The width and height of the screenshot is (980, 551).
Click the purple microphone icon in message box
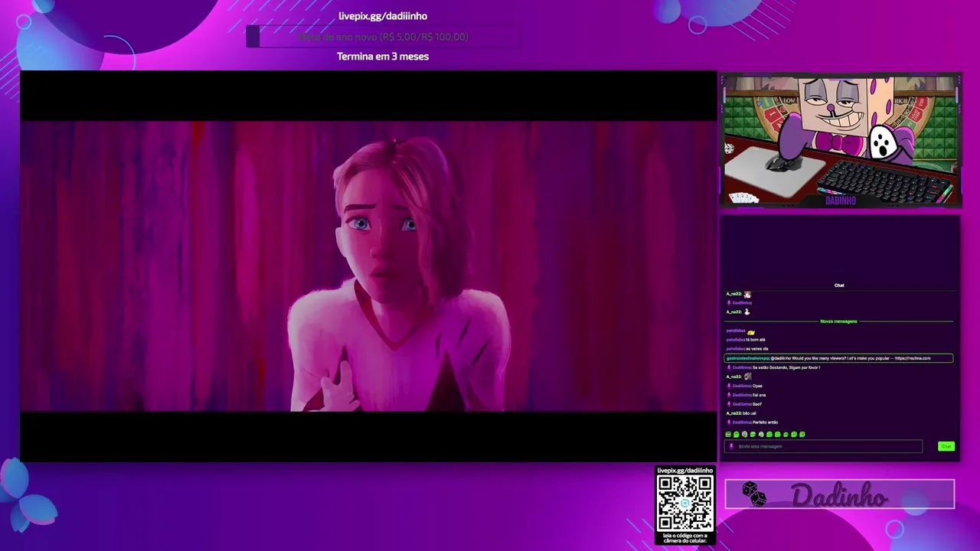[x=731, y=446]
